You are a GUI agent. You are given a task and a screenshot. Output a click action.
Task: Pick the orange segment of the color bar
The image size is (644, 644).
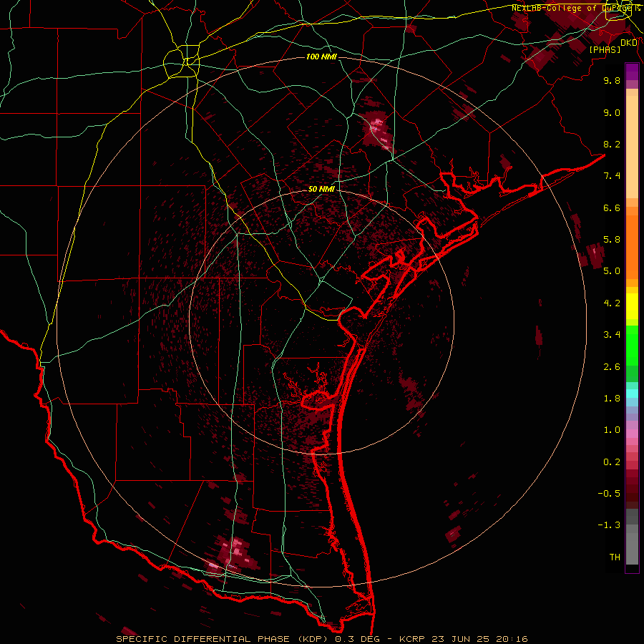[632, 248]
